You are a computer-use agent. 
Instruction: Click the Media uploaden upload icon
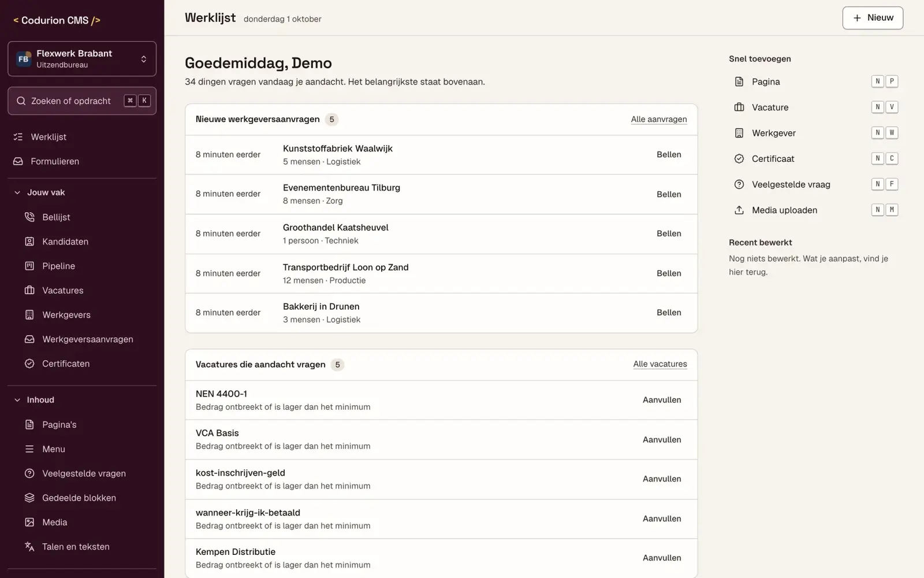739,210
